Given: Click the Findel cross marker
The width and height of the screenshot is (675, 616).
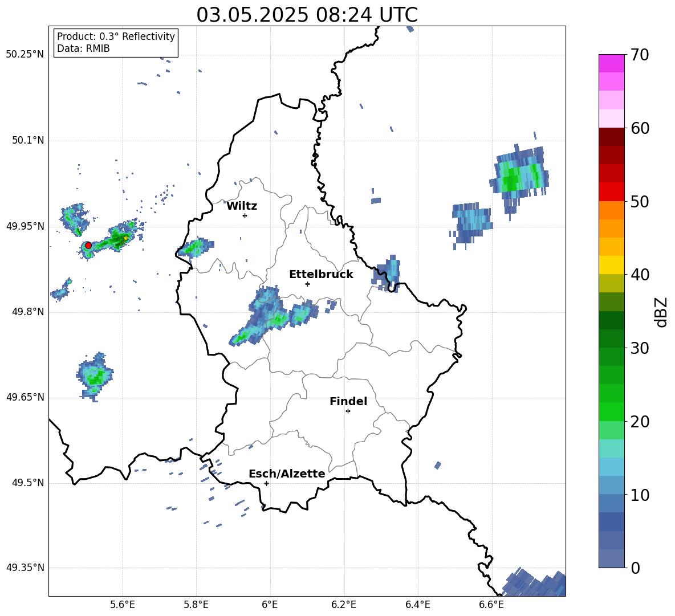Looking at the screenshot, I should coord(348,411).
